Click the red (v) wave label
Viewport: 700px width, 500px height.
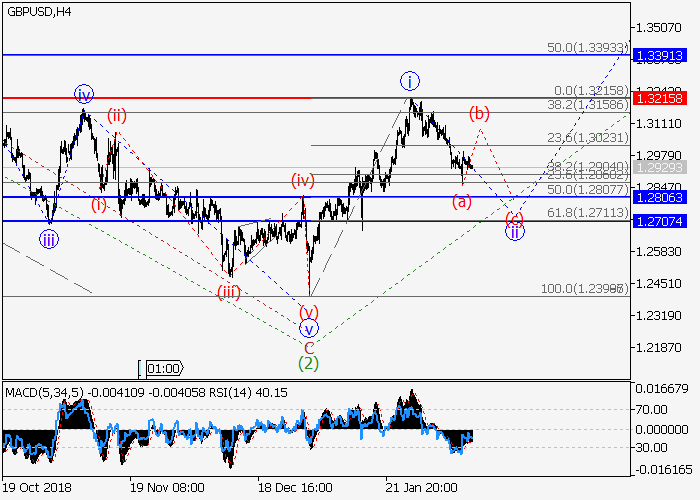pyautogui.click(x=308, y=312)
